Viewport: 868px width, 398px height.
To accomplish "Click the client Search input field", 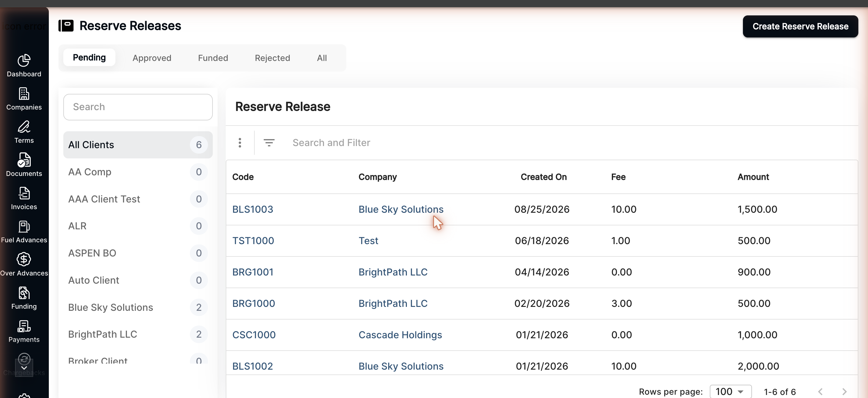I will point(138,107).
